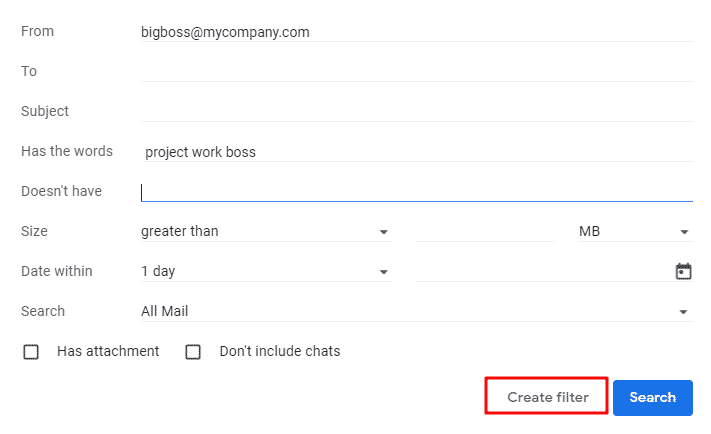Click the size number input field
The height and width of the screenshot is (434, 711).
pyautogui.click(x=486, y=231)
